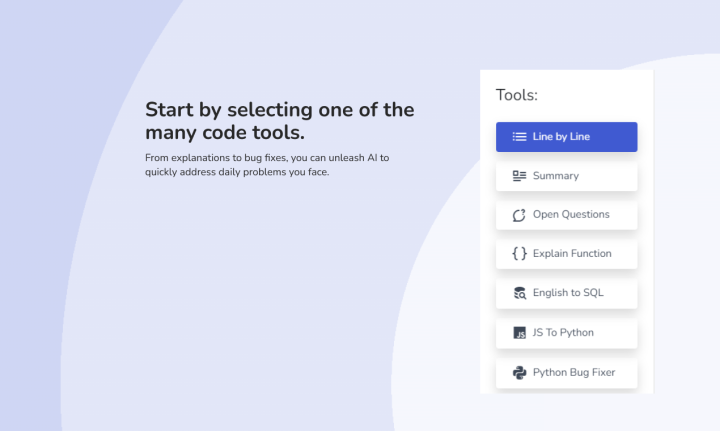Screen dimensions: 720x431
Task: Click the Open Questions refresh-circle icon
Action: 519,215
